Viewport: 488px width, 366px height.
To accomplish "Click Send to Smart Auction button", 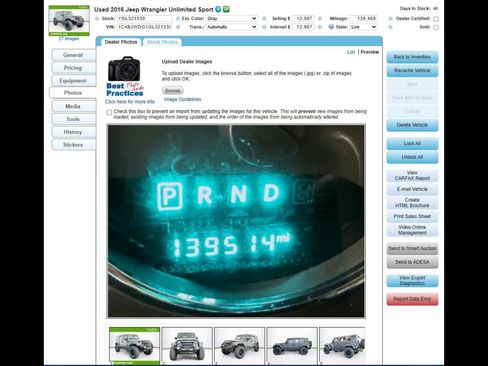I will coord(412,248).
